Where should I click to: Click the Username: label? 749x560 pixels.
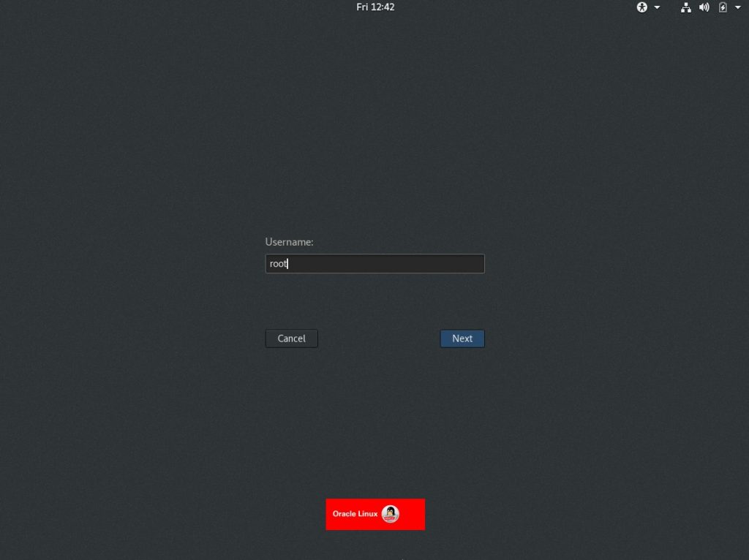[x=289, y=242]
